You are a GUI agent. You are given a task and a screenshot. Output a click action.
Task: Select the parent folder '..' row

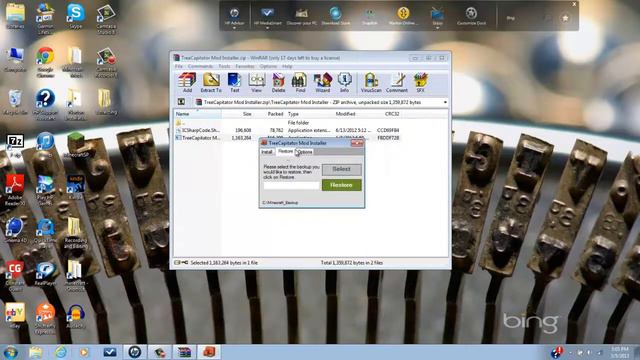tap(288, 122)
